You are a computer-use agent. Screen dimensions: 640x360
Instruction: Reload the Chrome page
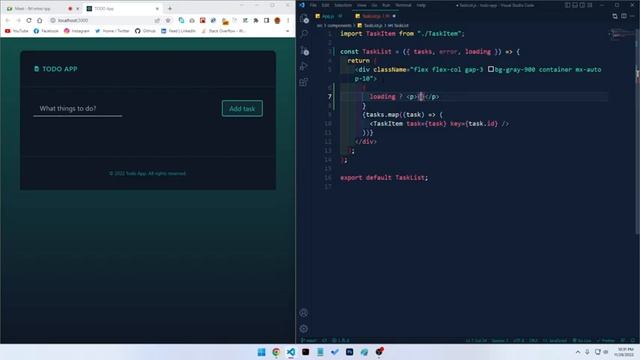[x=29, y=20]
